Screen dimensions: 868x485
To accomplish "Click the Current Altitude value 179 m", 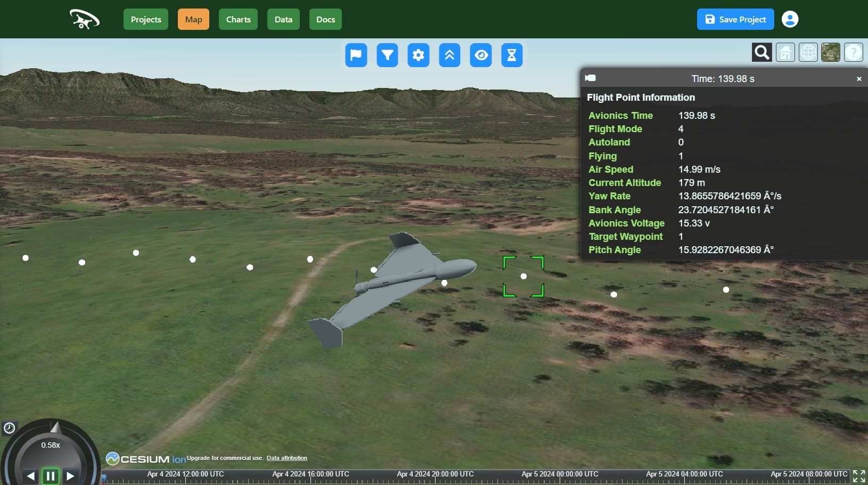I will (691, 183).
